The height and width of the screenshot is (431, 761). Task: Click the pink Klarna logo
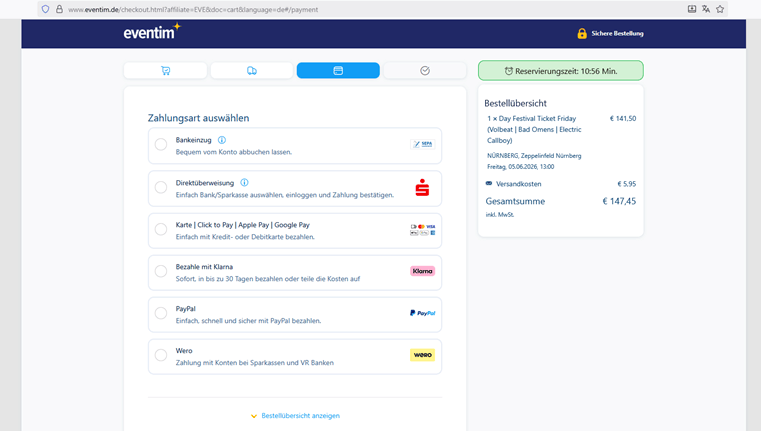[x=422, y=271]
